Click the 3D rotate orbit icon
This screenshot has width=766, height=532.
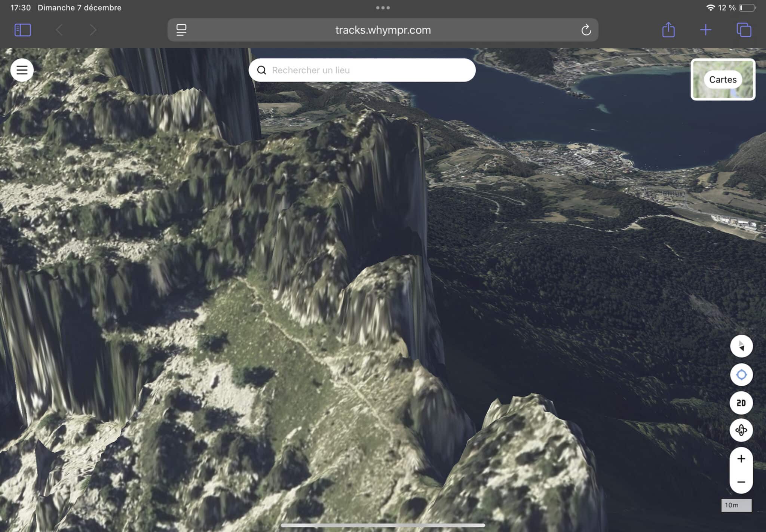[x=741, y=430]
